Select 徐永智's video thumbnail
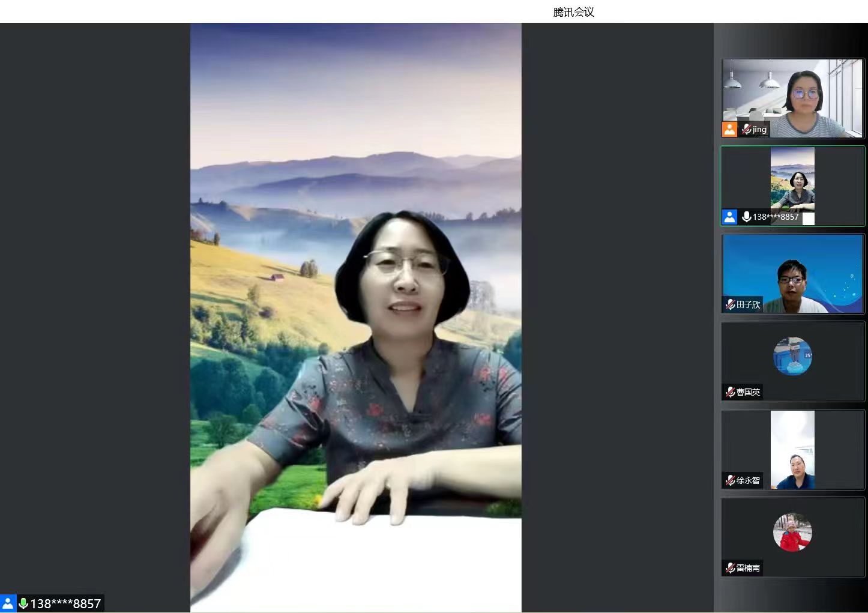Viewport: 868px width, 613px height. pyautogui.click(x=792, y=450)
